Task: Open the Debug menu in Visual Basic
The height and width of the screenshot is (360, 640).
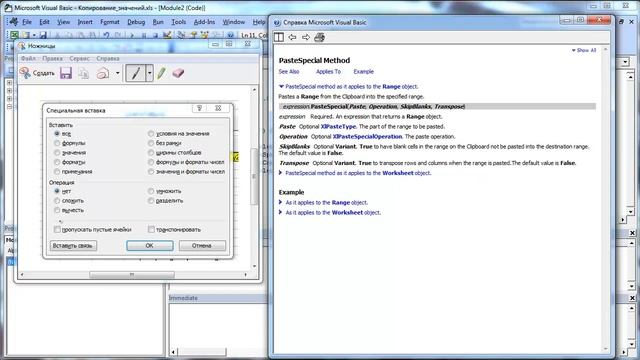Action: [136, 22]
